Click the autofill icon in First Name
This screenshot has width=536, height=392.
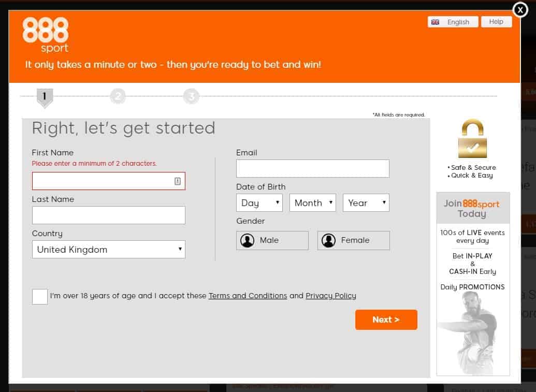(x=178, y=181)
